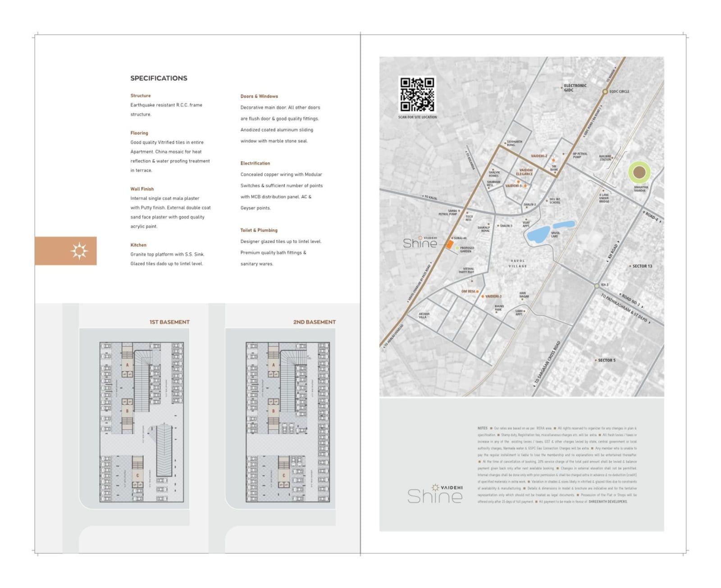Image resolution: width=721 pixels, height=588 pixels.
Task: Click the Specifications heading
Action: [x=159, y=78]
